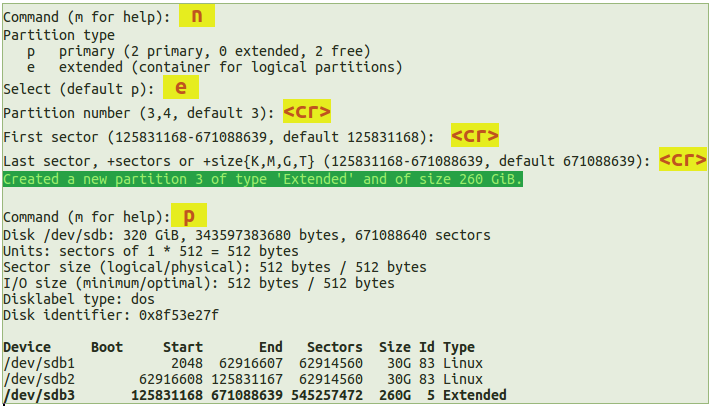The image size is (711, 406).
Task: Click the 'Device' column header
Action: click(x=29, y=347)
